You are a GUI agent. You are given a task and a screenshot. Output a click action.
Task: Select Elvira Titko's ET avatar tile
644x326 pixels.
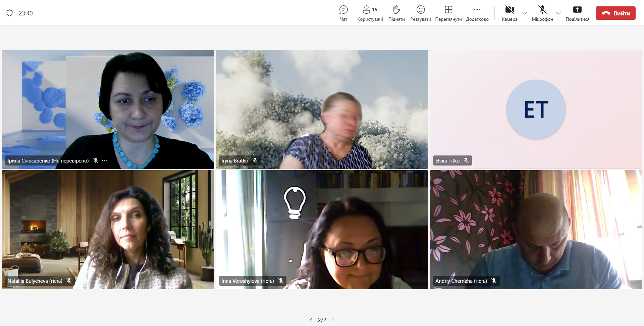(536, 110)
